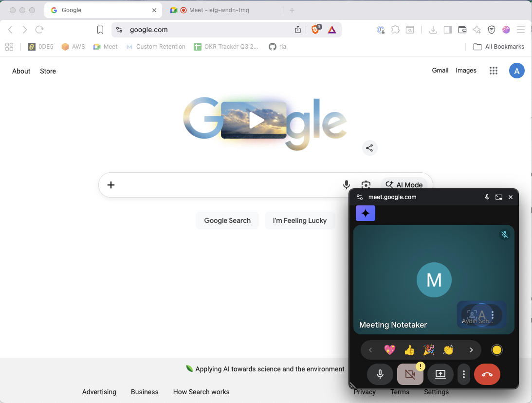Show previous reactions with left chevron

point(370,350)
